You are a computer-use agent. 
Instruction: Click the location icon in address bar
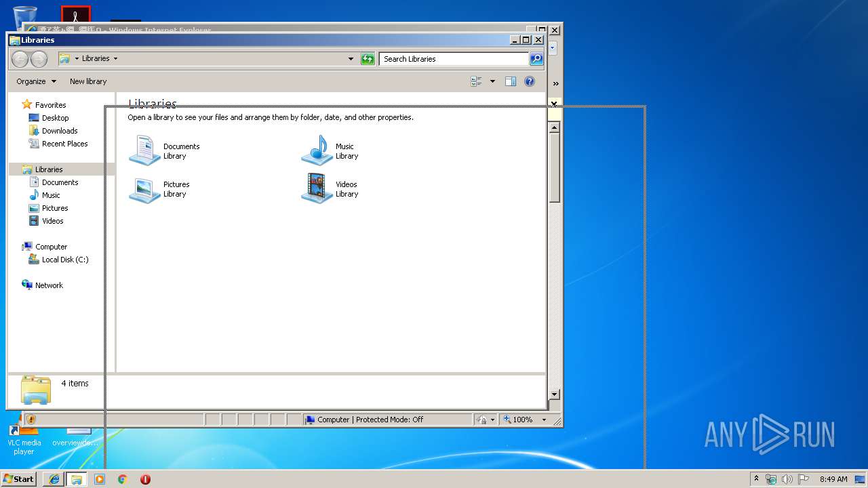64,59
